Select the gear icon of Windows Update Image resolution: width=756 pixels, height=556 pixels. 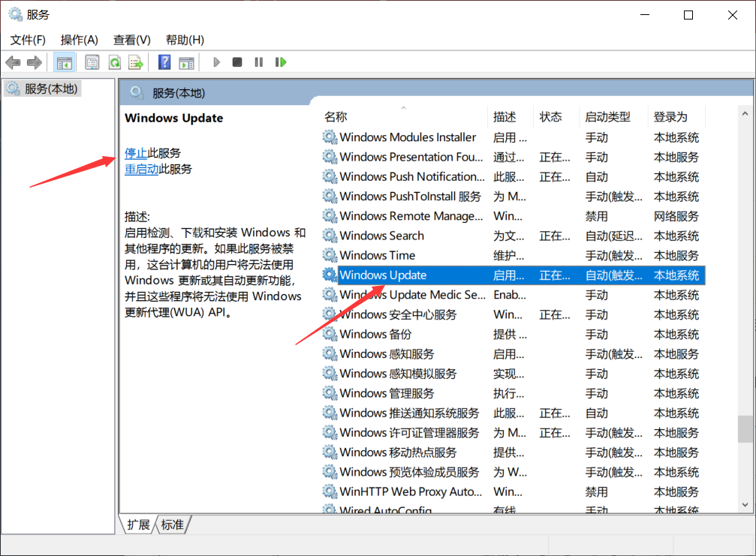click(330, 275)
